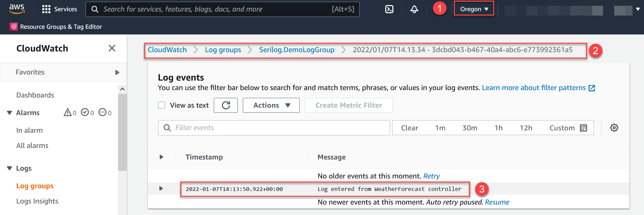Open the Actions dropdown menu
The width and height of the screenshot is (644, 215).
(271, 105)
